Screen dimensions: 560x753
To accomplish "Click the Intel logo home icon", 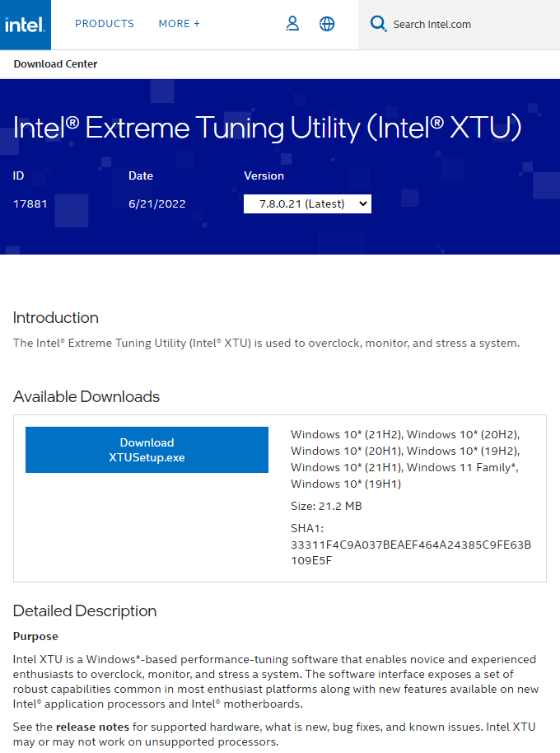I will pos(25,25).
